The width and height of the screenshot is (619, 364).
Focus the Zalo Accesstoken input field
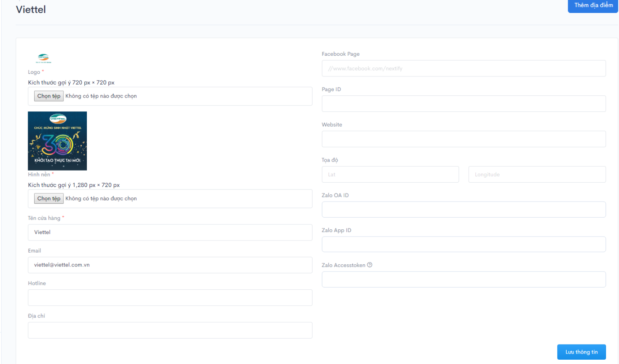pyautogui.click(x=464, y=279)
